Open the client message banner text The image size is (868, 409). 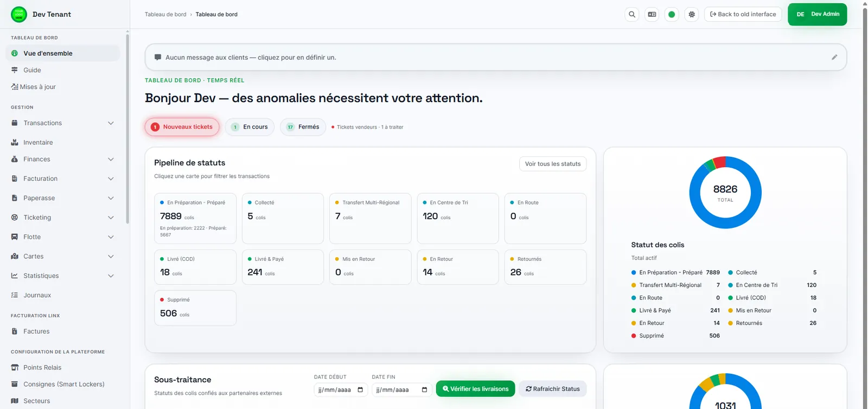[251, 57]
